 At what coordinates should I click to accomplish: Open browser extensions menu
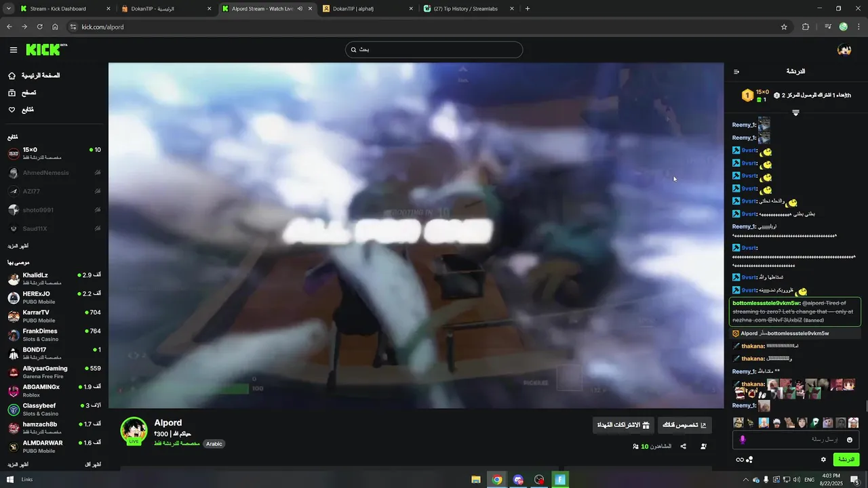[806, 27]
